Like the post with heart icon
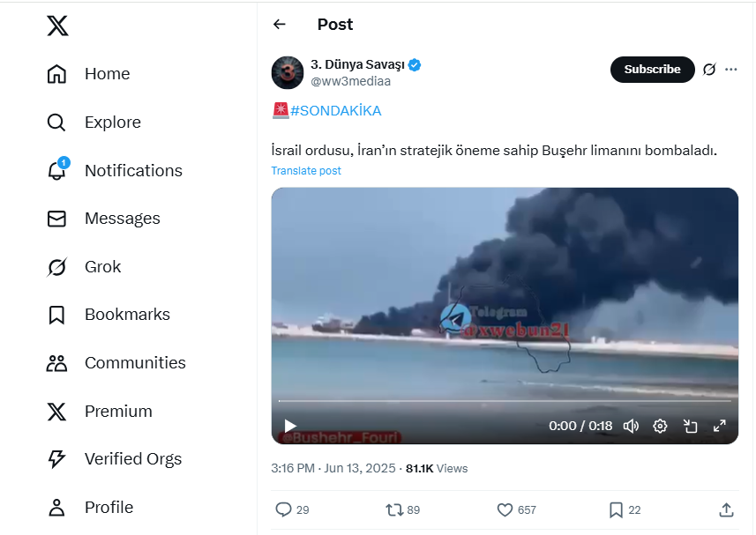Image resolution: width=756 pixels, height=535 pixels. click(505, 509)
